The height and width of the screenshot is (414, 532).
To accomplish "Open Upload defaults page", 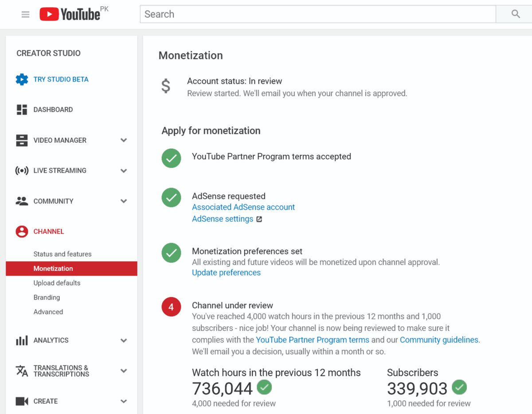I will point(57,283).
